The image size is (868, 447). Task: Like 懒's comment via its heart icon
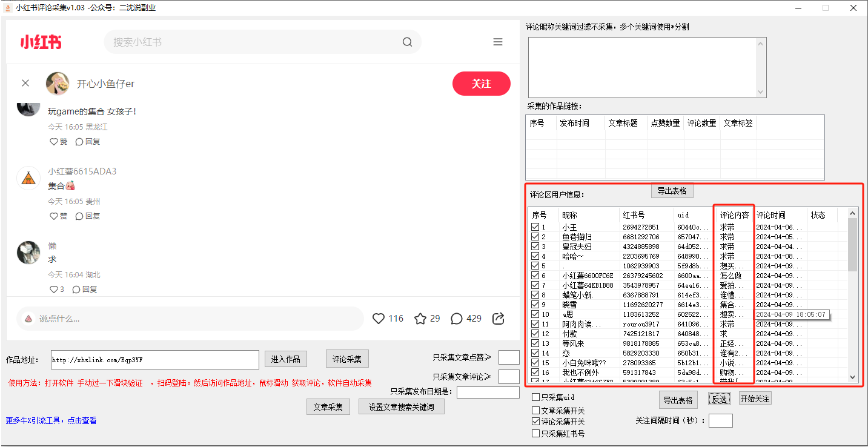click(x=53, y=289)
